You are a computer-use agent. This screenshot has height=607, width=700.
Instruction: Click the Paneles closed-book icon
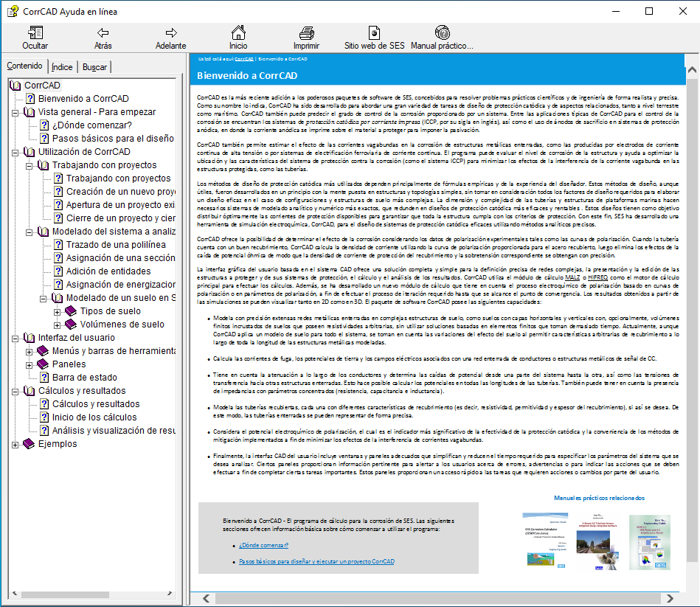pos(43,364)
